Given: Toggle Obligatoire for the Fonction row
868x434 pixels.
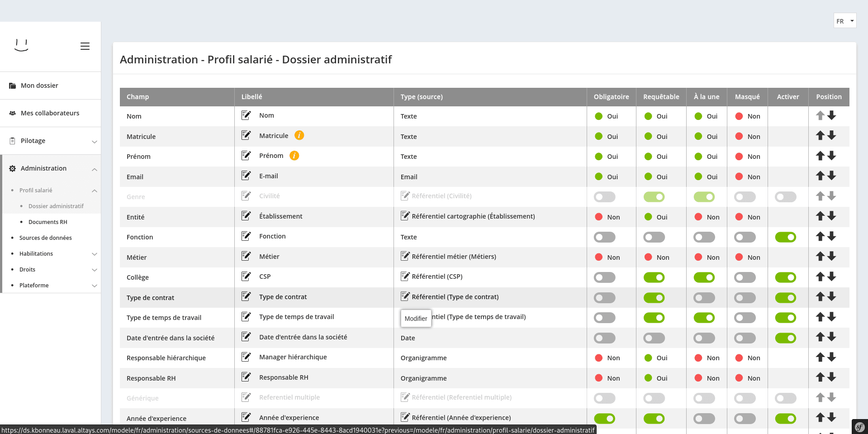Looking at the screenshot, I should click(605, 237).
